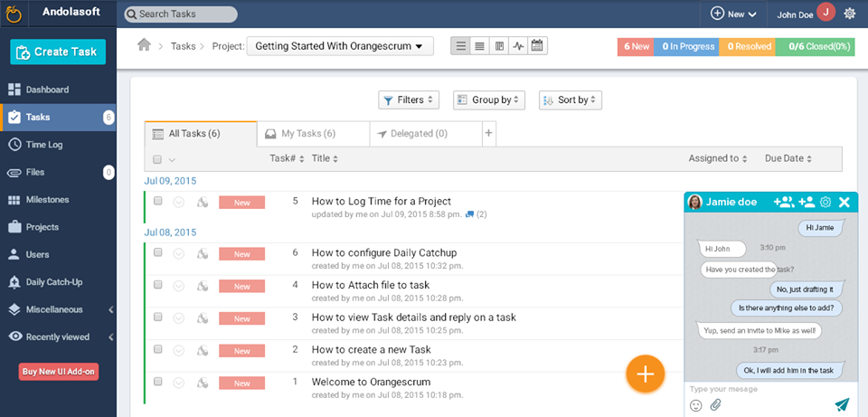The image size is (868, 417).
Task: Switch to Delegated (0) tab
Action: click(x=426, y=134)
